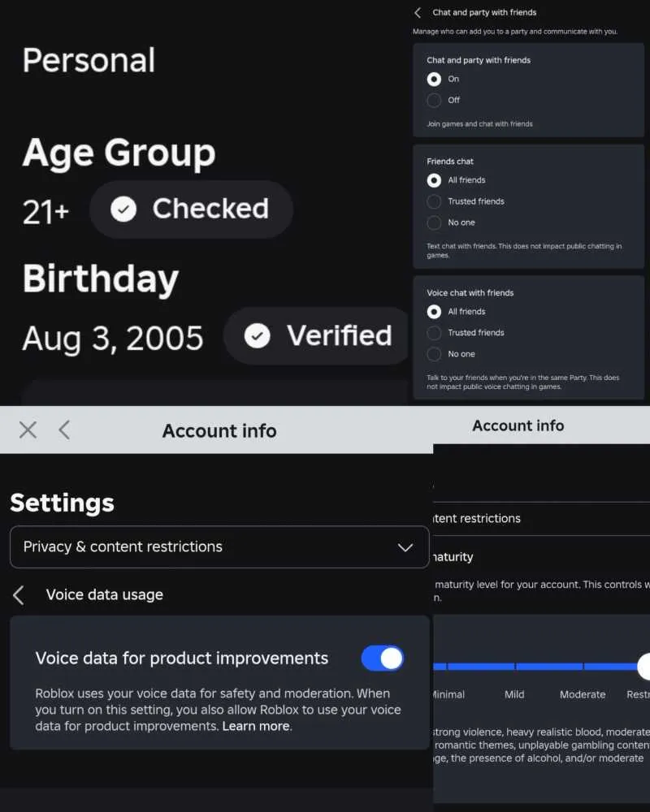Choose No one under Friends chat

(x=435, y=222)
